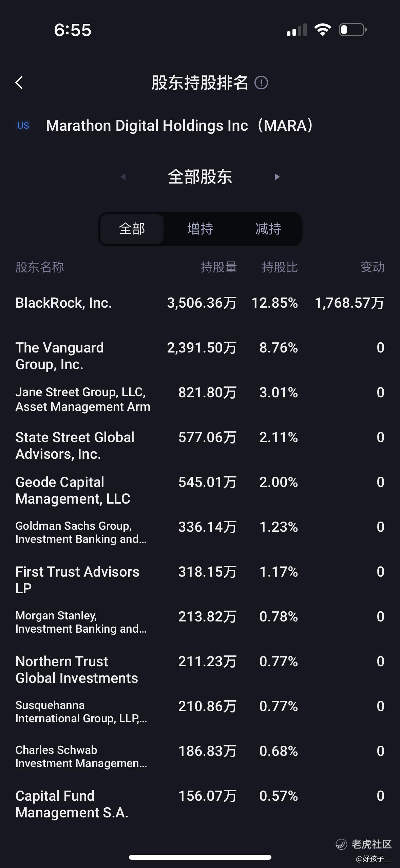
Task: Sort by the 持股量 column header
Action: click(218, 267)
